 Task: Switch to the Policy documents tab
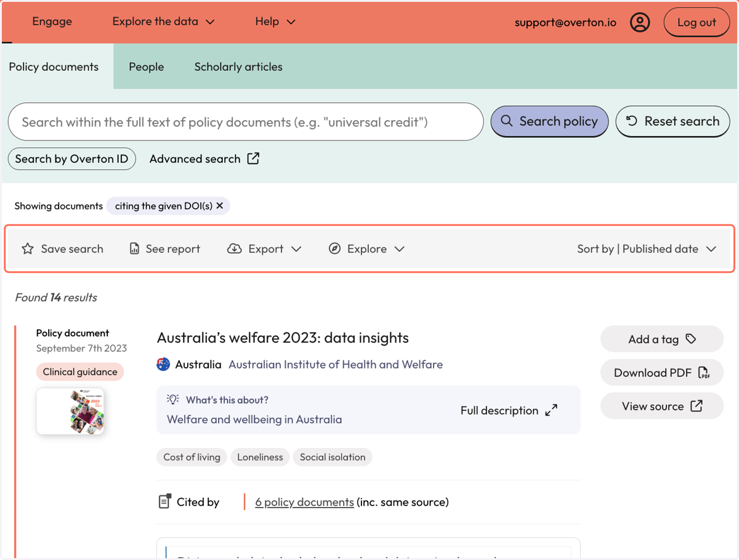pyautogui.click(x=54, y=67)
